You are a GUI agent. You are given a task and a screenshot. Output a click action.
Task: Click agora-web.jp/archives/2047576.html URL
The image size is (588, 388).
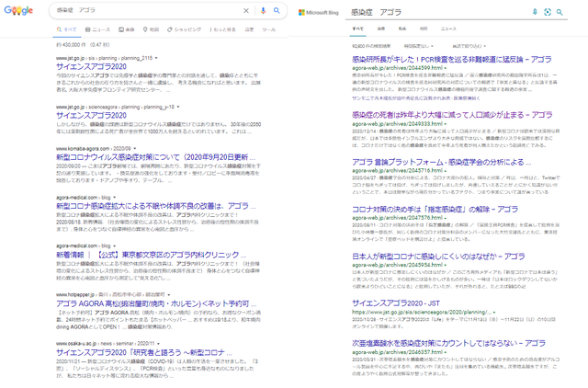(x=397, y=218)
